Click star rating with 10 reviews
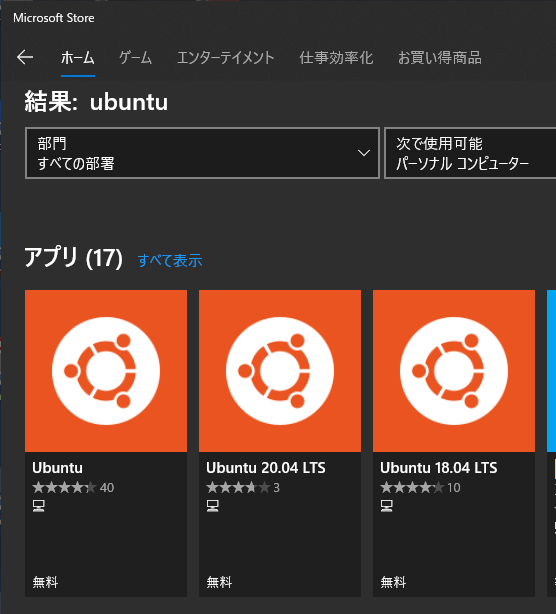This screenshot has width=556, height=614. [420, 488]
